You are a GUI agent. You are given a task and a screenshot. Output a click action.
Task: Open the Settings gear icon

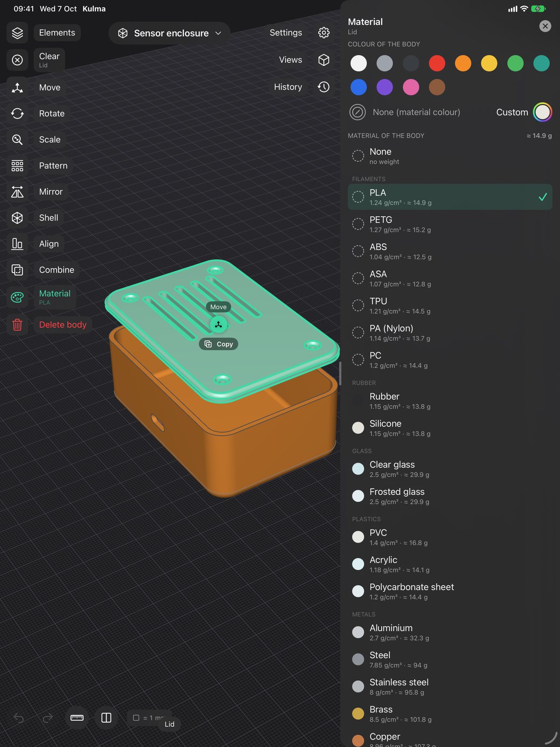(324, 33)
